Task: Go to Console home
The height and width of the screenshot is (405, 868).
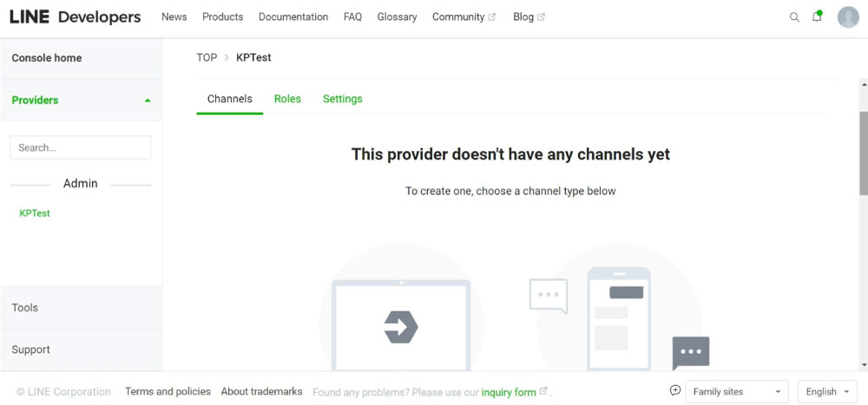Action: coord(82,58)
